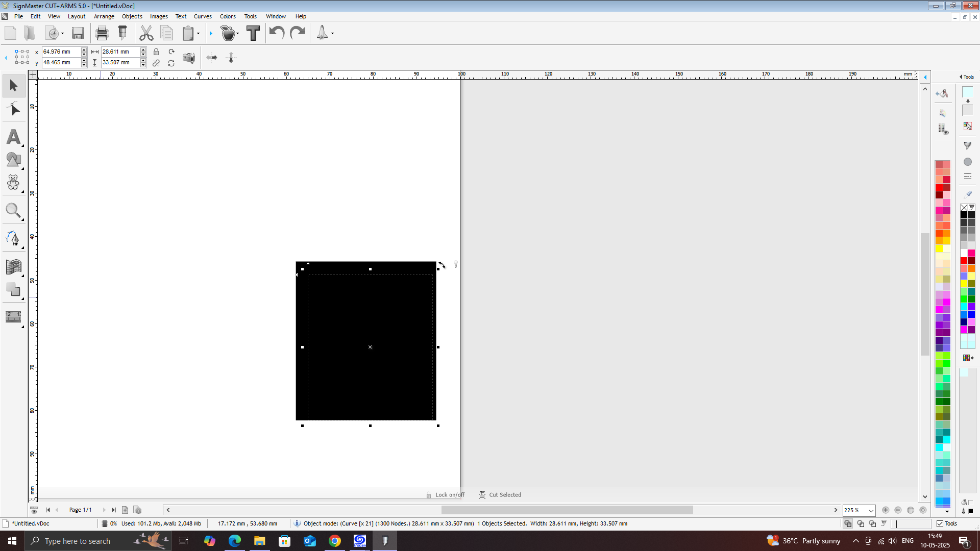980x551 pixels.
Task: Toggle first overlapping shapes mode in status bar
Action: coord(848,523)
